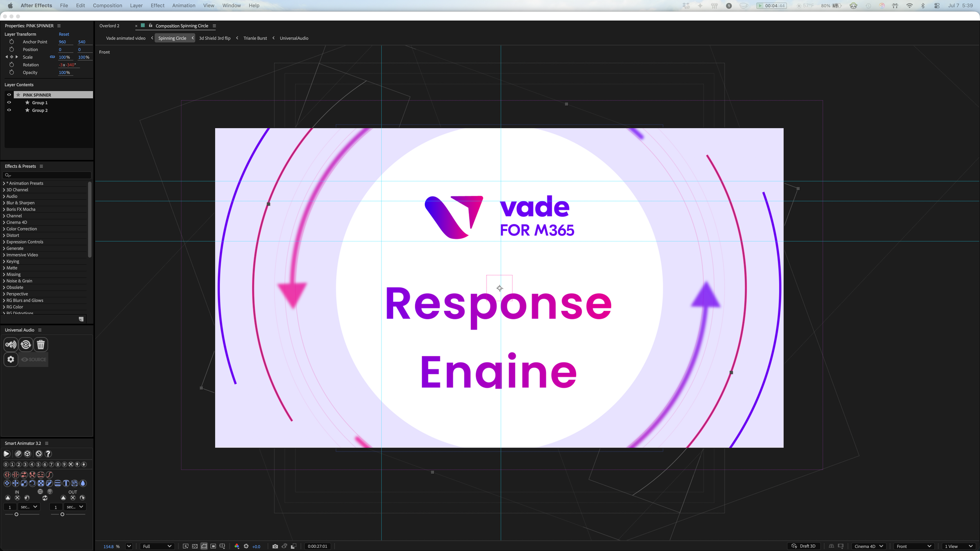
Task: Click the Wi-Fi icon in the menu bar
Action: (909, 5)
